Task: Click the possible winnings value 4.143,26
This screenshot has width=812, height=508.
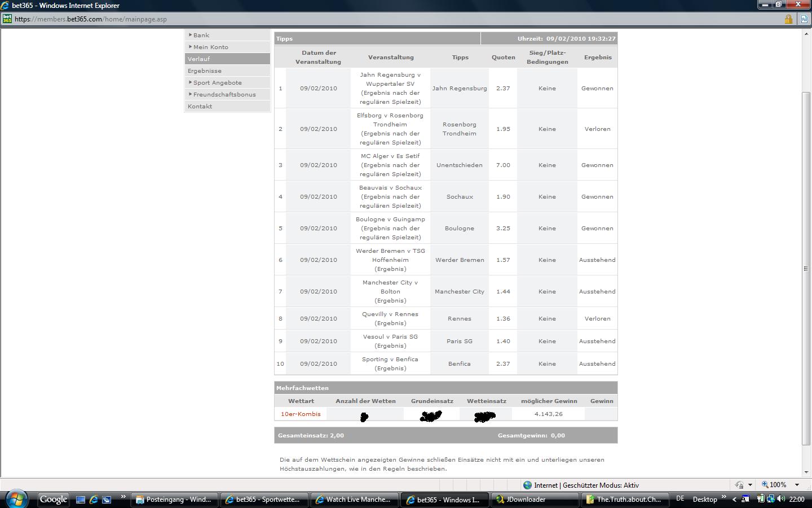Action: pyautogui.click(x=549, y=414)
